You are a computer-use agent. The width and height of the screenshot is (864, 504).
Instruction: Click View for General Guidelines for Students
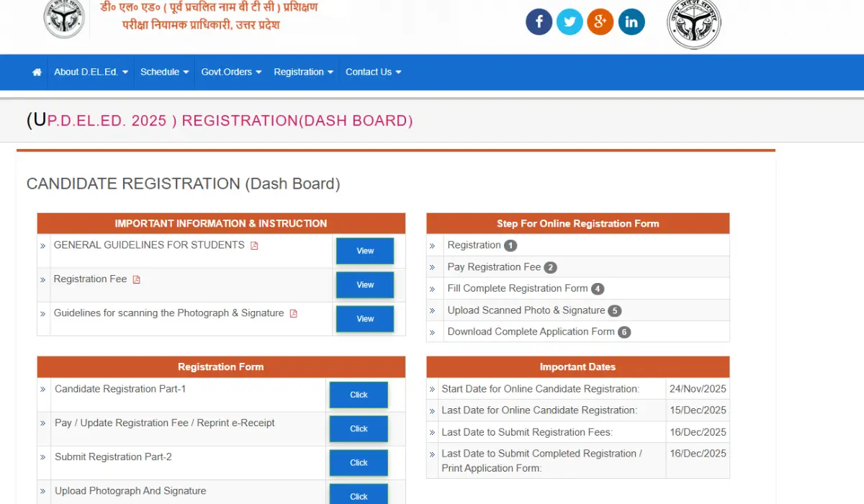(x=364, y=251)
